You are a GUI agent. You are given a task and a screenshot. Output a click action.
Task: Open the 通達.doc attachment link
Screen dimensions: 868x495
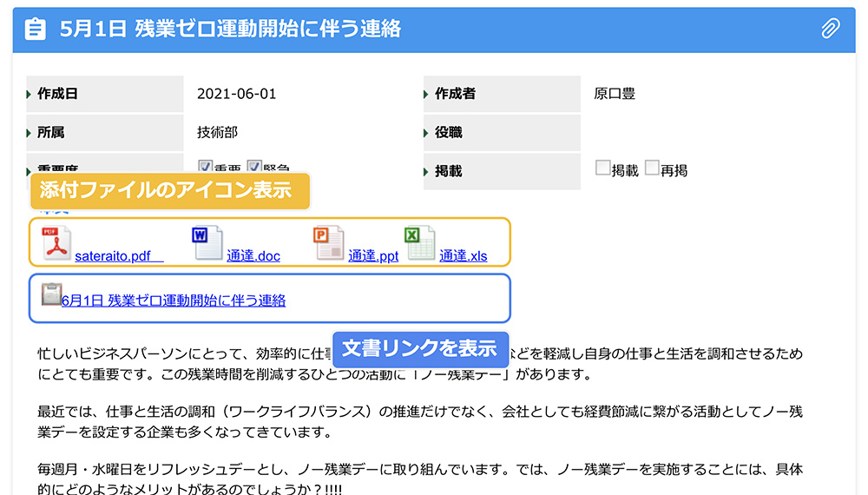(253, 256)
